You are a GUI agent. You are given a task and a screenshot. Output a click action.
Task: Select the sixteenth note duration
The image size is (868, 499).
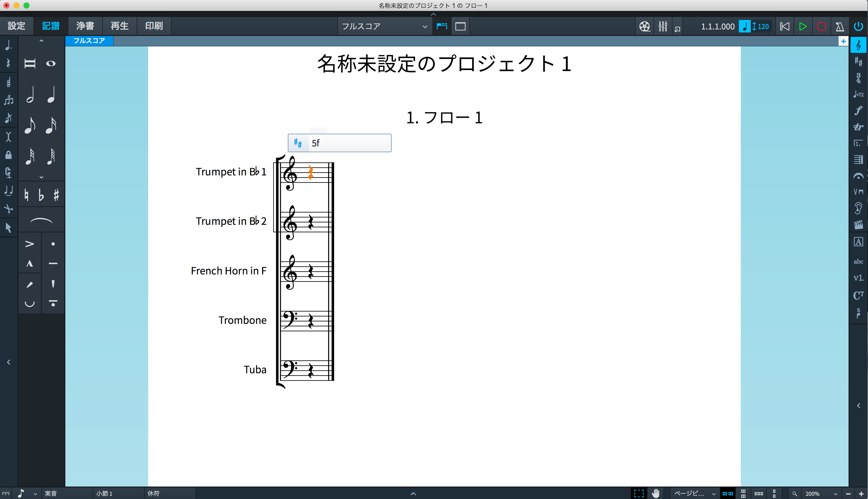point(51,125)
